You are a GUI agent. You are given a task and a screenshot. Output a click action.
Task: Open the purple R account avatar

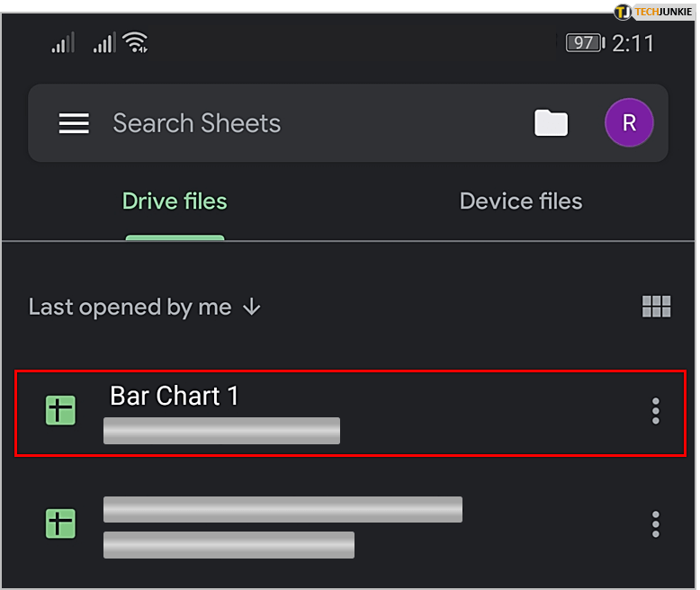tap(629, 123)
